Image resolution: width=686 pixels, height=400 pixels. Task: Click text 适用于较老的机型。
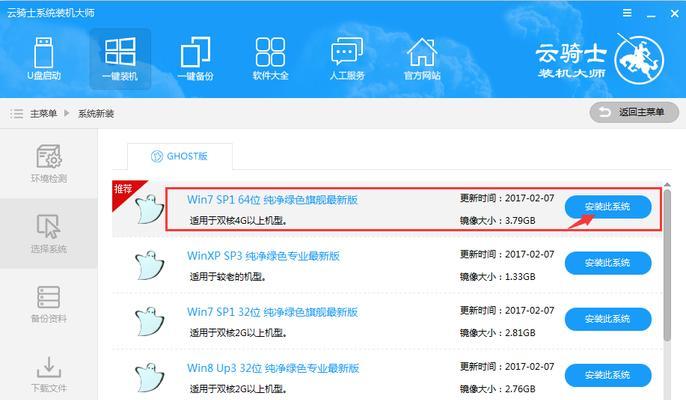coord(228,277)
